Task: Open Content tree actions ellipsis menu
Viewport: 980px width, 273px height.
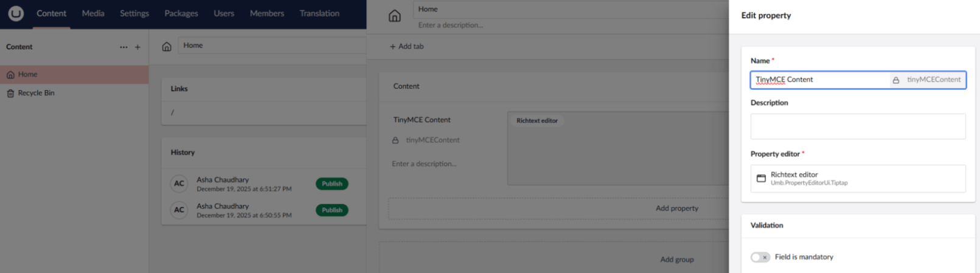Action: [x=123, y=47]
